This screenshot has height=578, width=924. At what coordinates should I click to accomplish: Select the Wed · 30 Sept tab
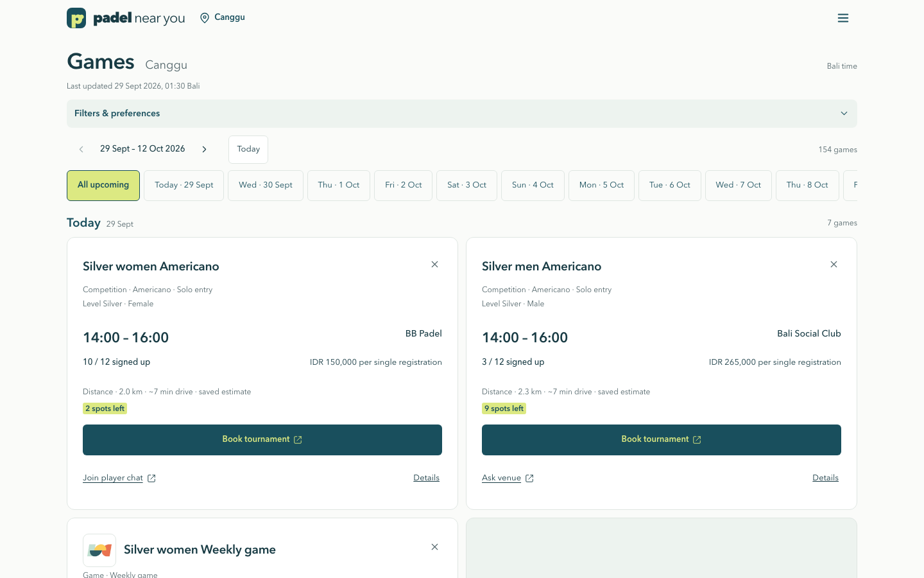point(266,185)
